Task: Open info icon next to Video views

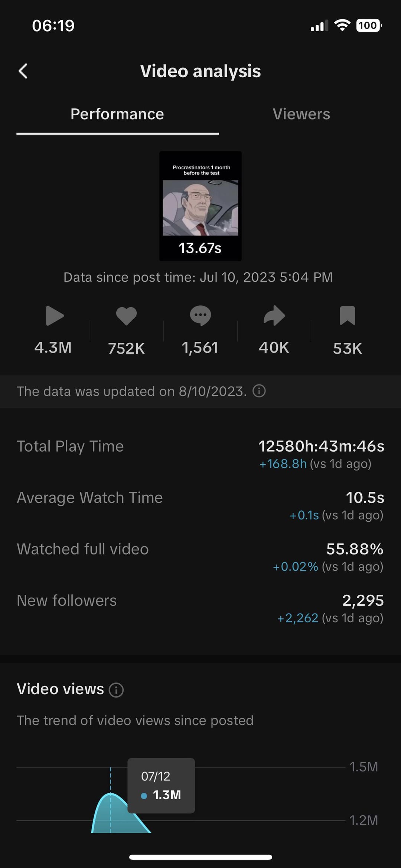Action: click(x=116, y=690)
